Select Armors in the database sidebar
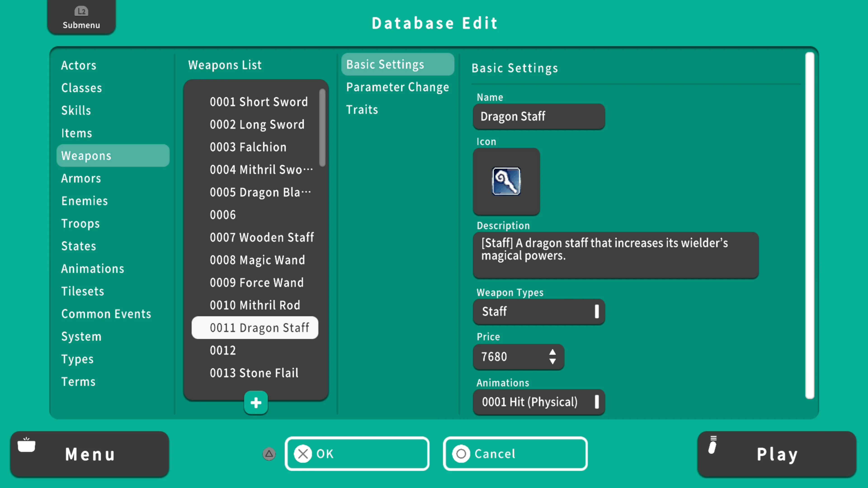Image resolution: width=868 pixels, height=488 pixels. point(81,178)
